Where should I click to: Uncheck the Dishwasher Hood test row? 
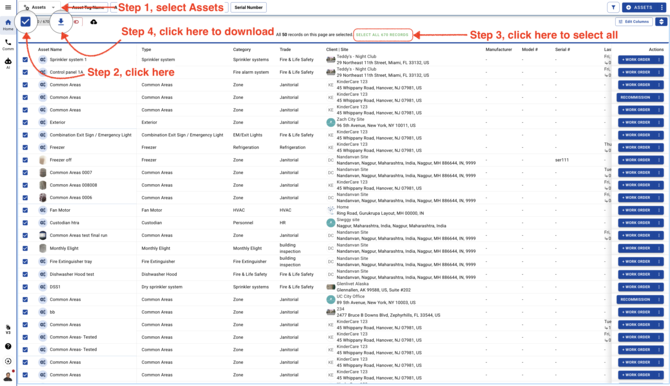(25, 274)
